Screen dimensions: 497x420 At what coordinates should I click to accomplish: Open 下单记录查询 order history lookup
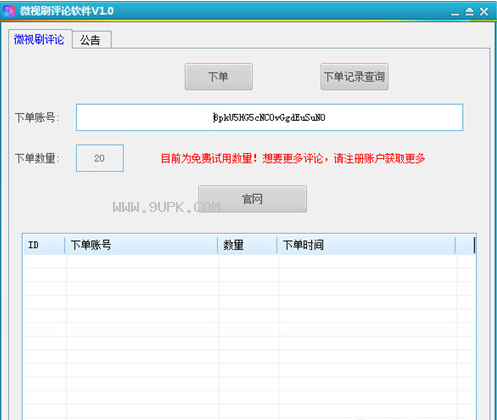(x=354, y=77)
